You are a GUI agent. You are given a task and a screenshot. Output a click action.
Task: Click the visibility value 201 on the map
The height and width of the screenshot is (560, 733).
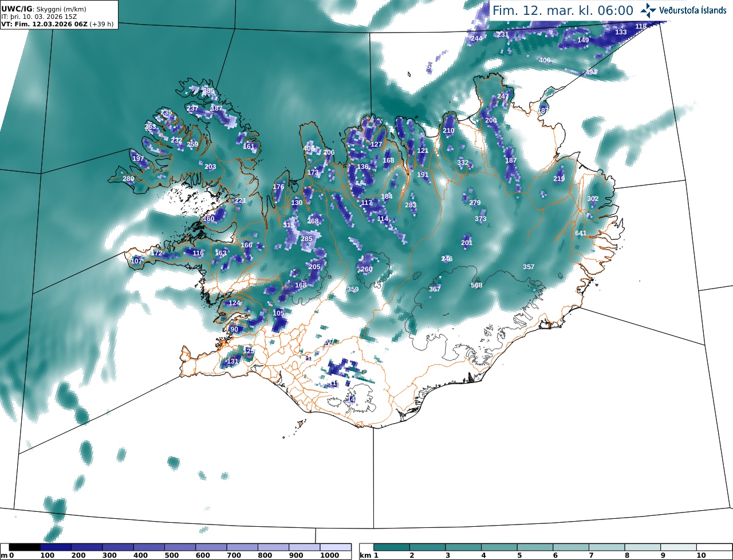[x=467, y=243]
